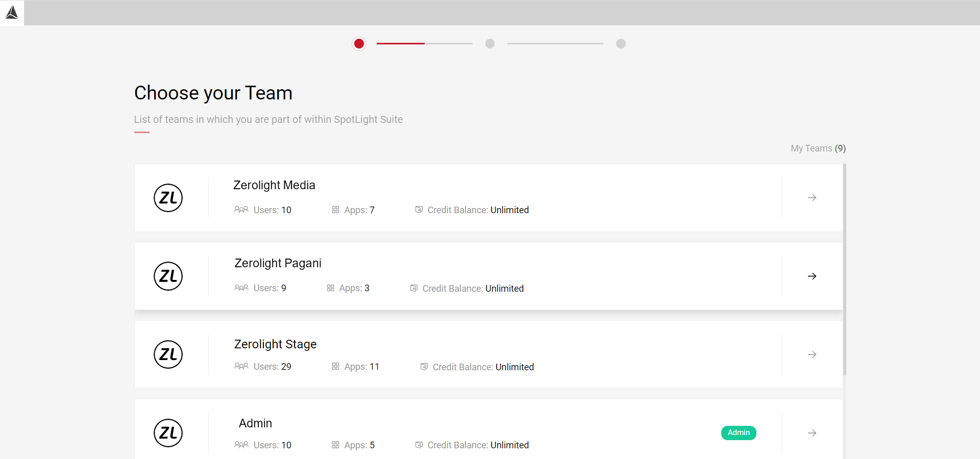Click 'Users: 9' in Zerolight Pagani
This screenshot has width=980, height=459.
(269, 288)
